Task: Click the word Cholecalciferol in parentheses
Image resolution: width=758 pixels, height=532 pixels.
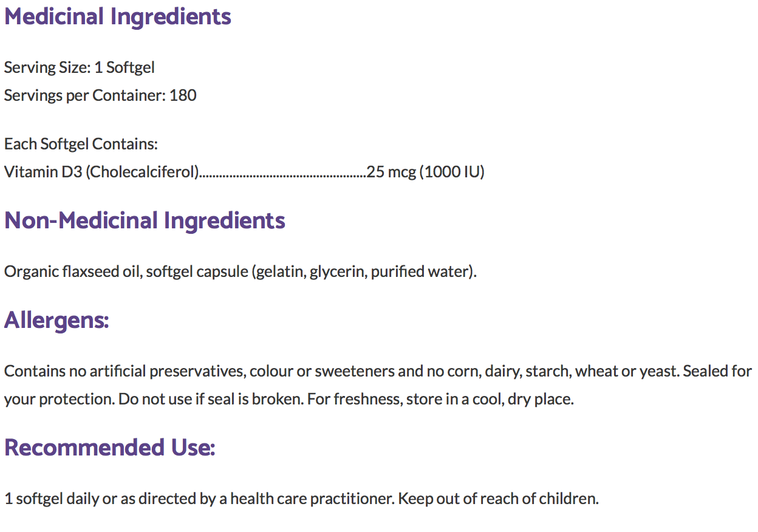Action: [142, 172]
